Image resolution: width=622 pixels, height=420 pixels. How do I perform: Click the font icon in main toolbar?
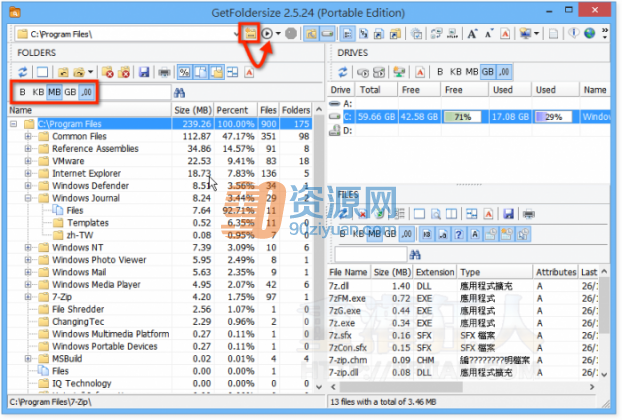pos(505,34)
